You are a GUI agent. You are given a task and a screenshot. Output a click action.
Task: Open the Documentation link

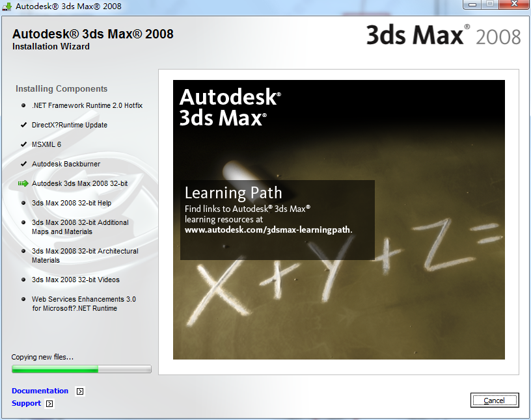click(x=40, y=391)
